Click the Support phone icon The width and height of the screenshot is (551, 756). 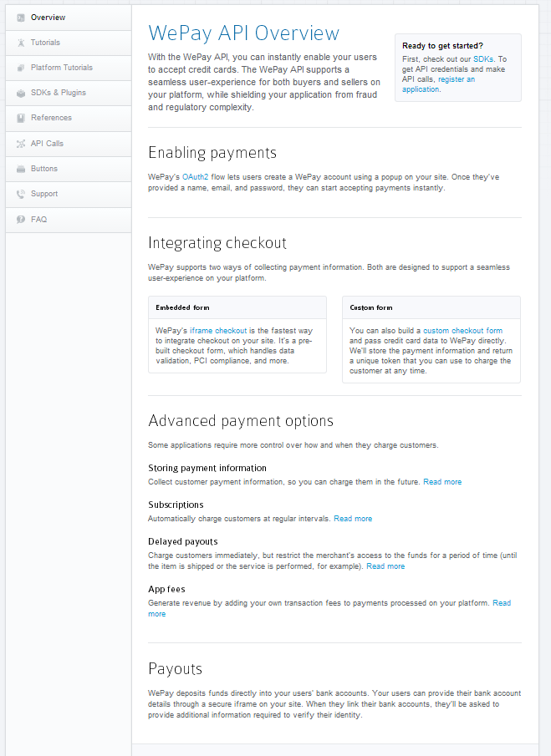pos(20,194)
